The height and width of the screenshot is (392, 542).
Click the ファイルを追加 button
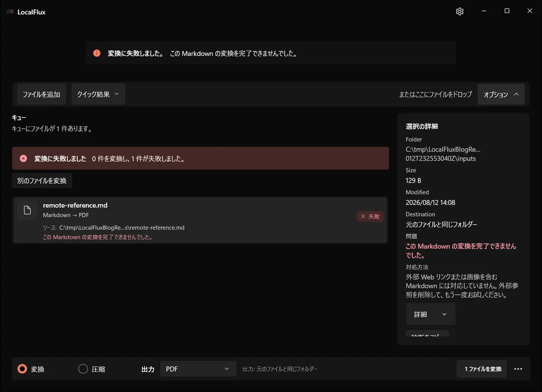[x=42, y=94]
